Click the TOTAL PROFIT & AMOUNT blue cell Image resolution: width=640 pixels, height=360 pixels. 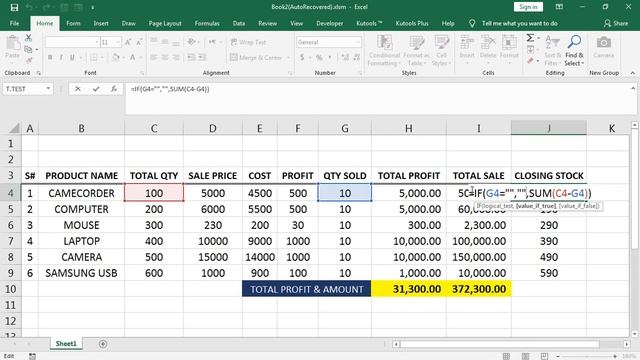coord(307,289)
